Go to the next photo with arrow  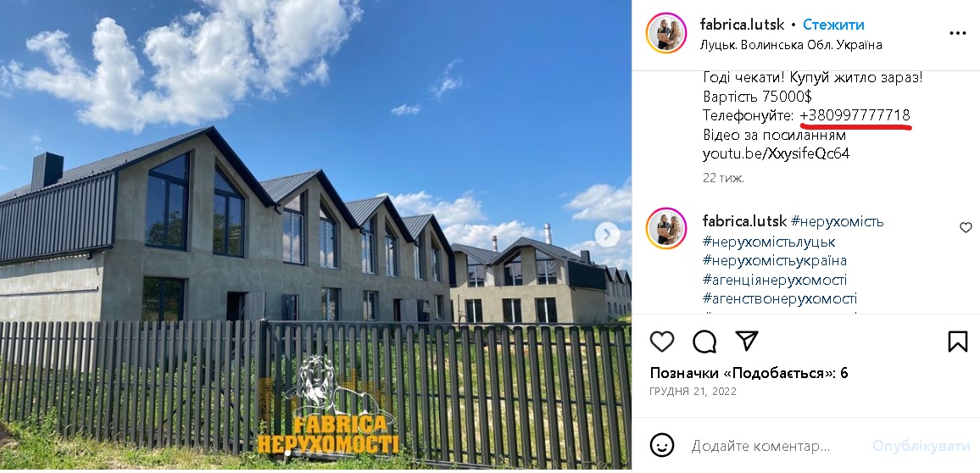tap(607, 235)
